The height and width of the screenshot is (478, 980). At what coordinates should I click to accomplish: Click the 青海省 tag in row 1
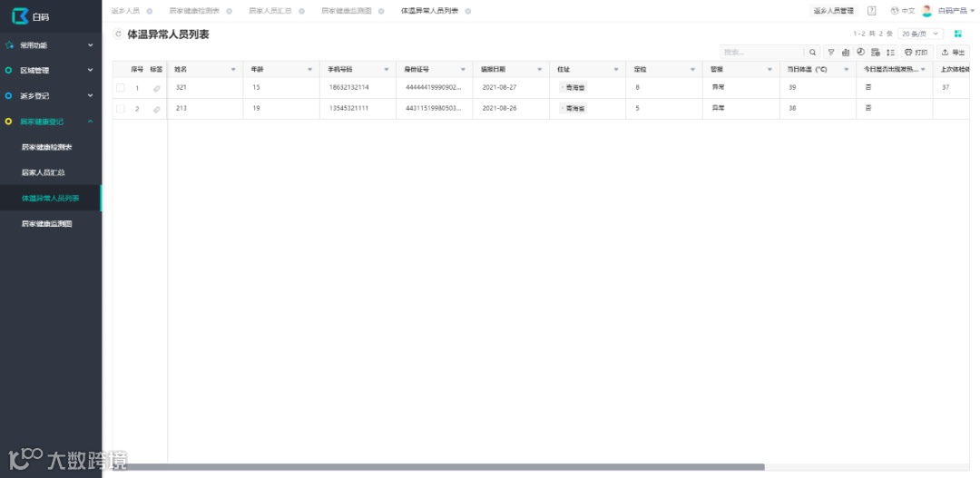click(x=573, y=88)
